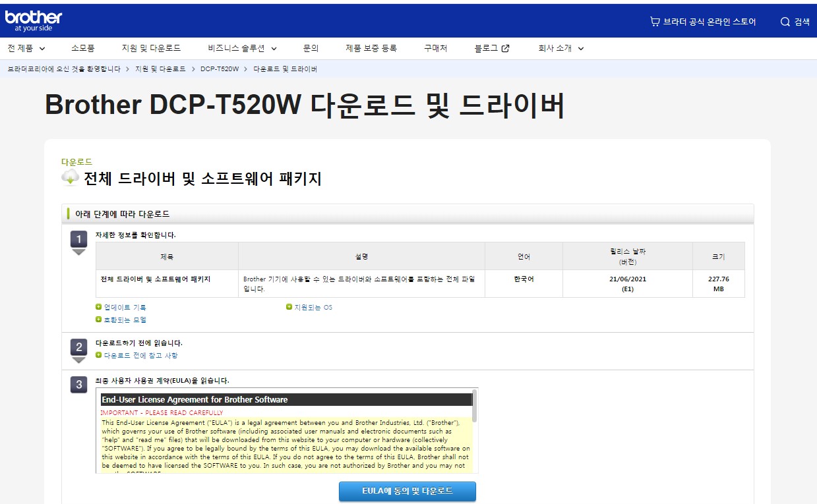Click the step 1 number badge

point(78,239)
